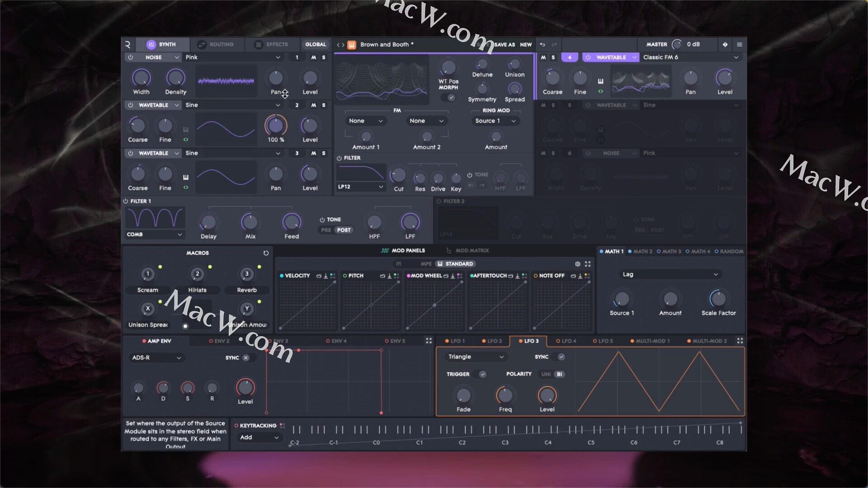868x488 pixels.
Task: Click green stereo arrows icon on source 2
Action: tap(185, 140)
